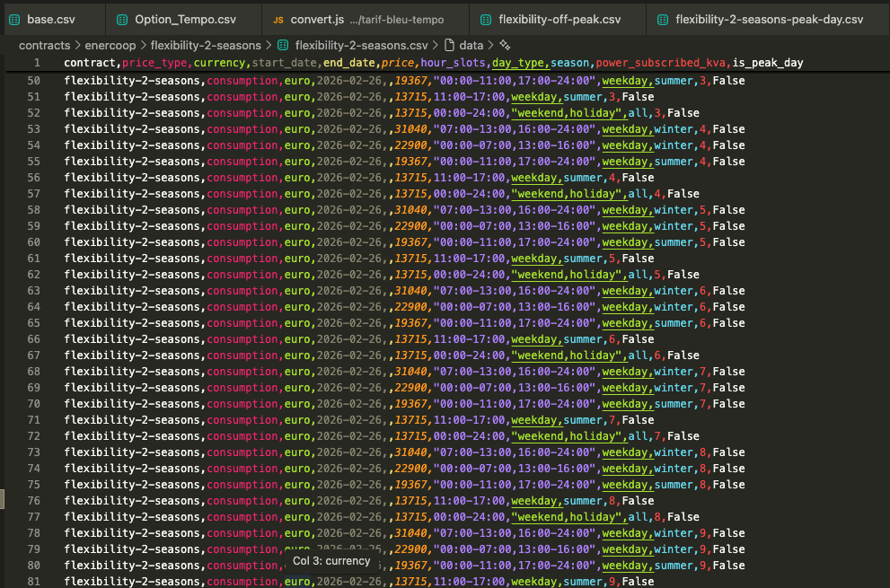Viewport: 890px width, 588px height.
Task: Click the day_type header on line 1
Action: 517,63
